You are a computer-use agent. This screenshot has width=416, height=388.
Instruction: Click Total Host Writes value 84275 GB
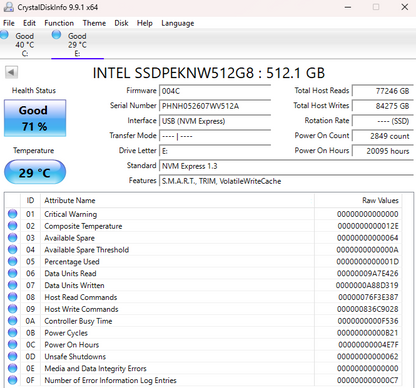(383, 106)
